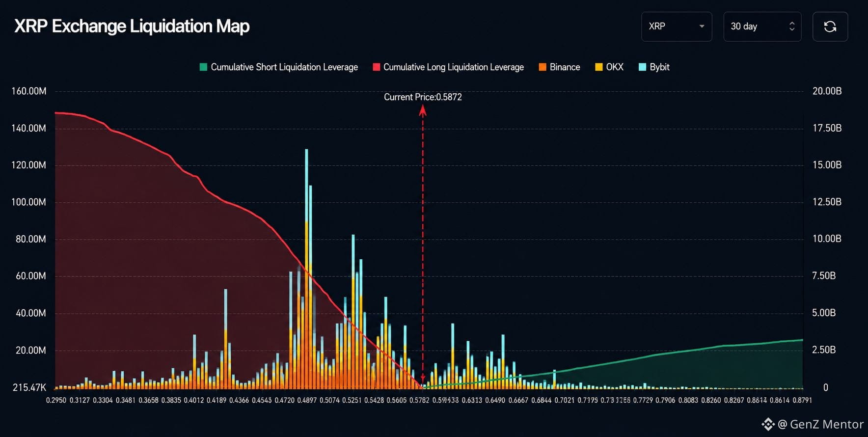Click the 160.00M left axis label

coord(29,91)
